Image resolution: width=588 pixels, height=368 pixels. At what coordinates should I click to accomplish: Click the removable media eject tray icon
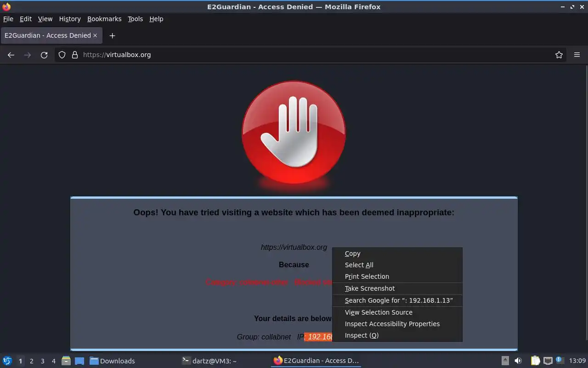(x=505, y=361)
